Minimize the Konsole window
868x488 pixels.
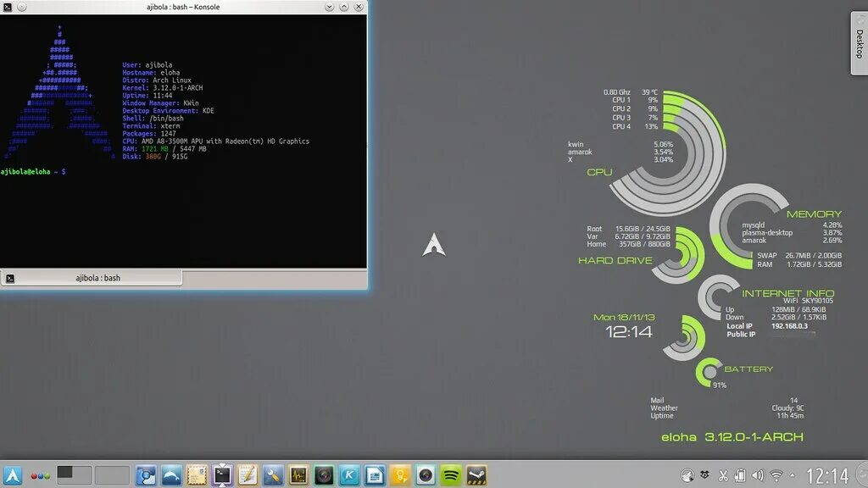[330, 7]
